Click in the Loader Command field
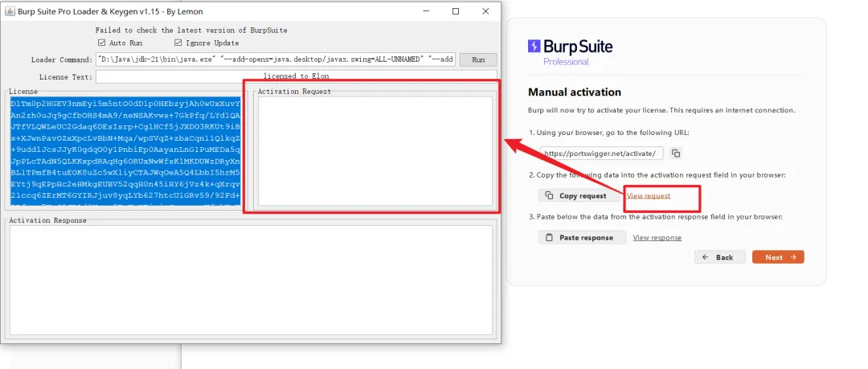 click(x=276, y=59)
